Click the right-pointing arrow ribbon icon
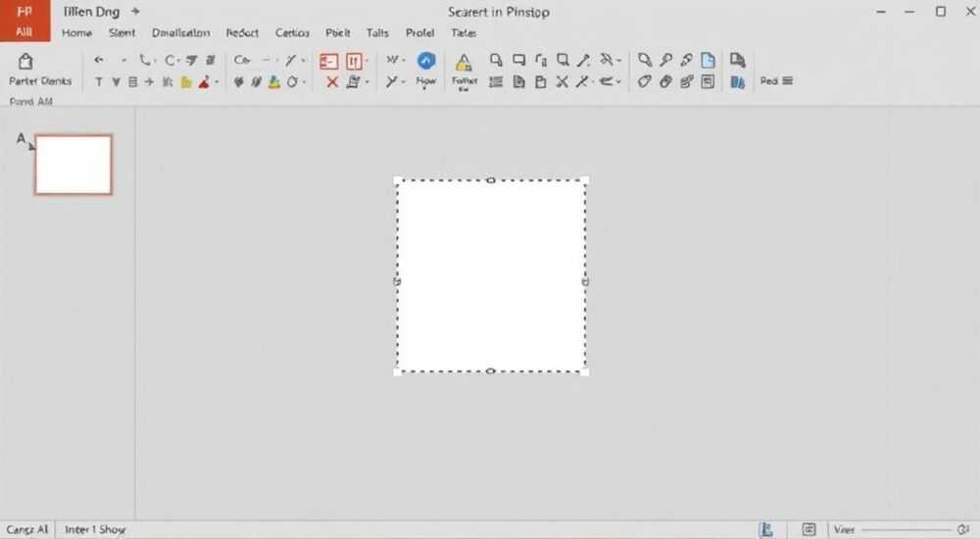Image resolution: width=980 pixels, height=539 pixels. pos(149,82)
